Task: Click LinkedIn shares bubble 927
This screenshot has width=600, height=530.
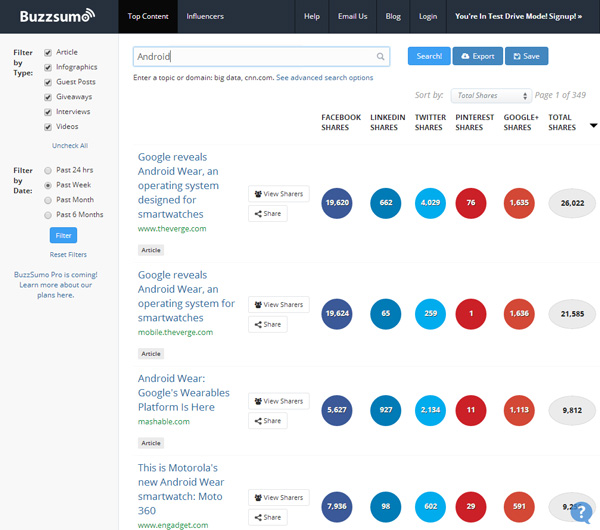Action: (386, 410)
